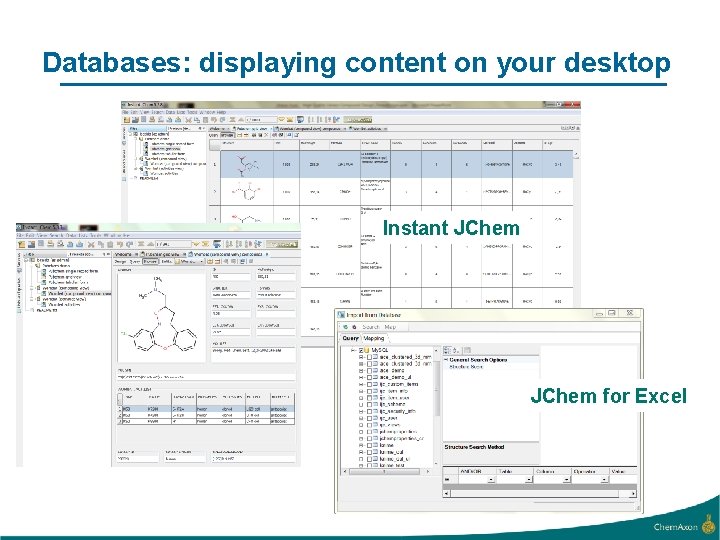Image resolution: width=720 pixels, height=540 pixels.
Task: Click the categorized view icon above General Search Options
Action: point(447,350)
